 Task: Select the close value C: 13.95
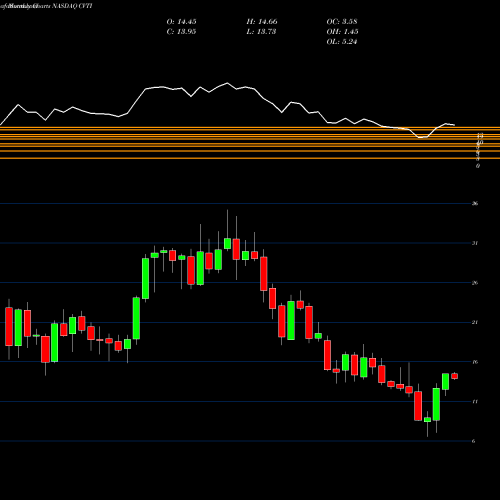pos(181,32)
